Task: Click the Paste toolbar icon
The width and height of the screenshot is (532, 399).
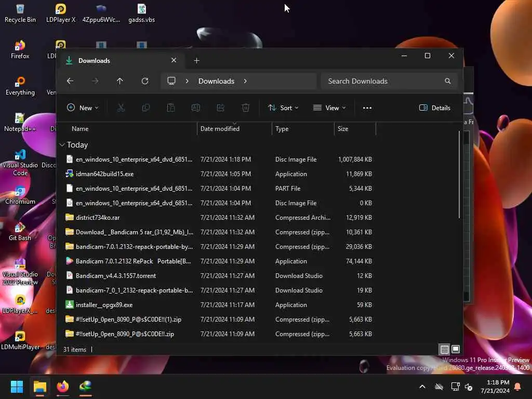Action: (170, 108)
